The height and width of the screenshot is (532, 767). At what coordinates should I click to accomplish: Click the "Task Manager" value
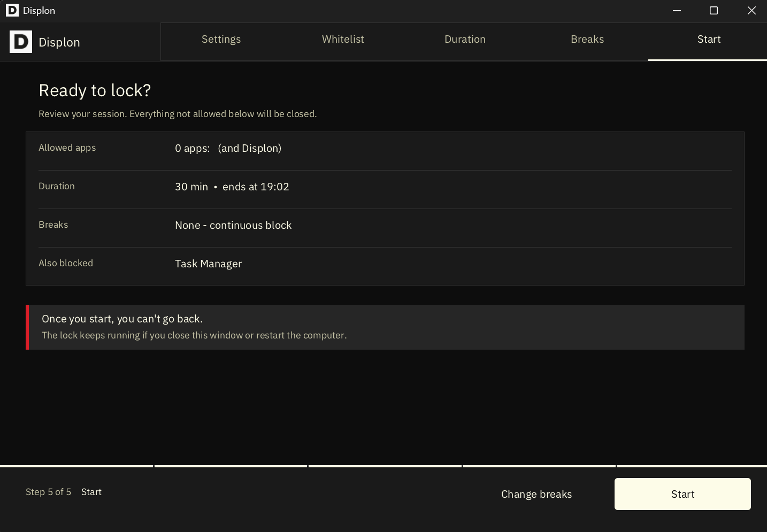[208, 264]
